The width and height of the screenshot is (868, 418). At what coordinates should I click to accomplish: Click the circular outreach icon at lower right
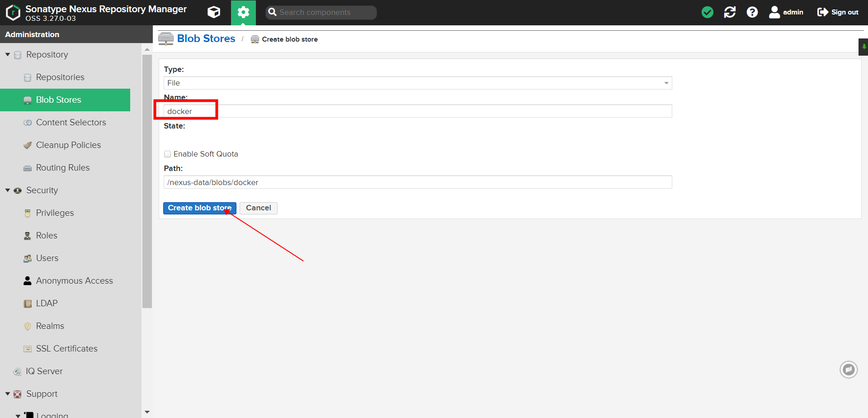tap(849, 370)
